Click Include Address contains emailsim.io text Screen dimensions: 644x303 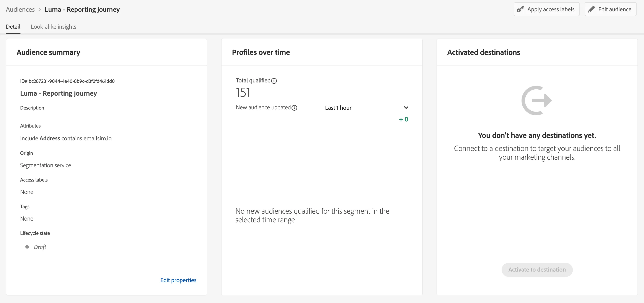[x=66, y=138]
